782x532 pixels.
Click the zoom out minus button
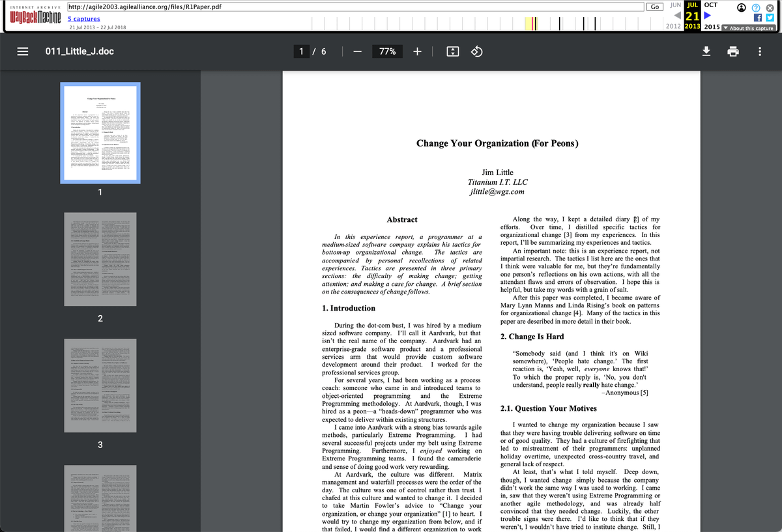pos(357,51)
